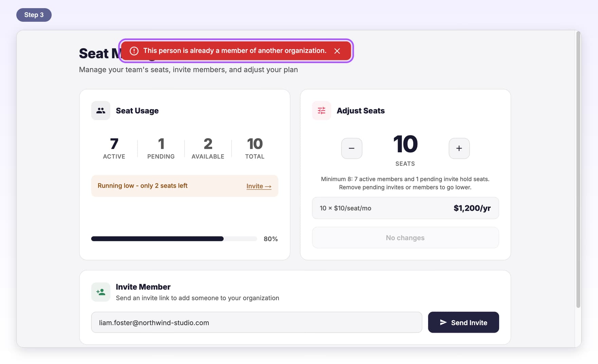
Task: Click the Invite Member add-person icon
Action: tap(101, 292)
